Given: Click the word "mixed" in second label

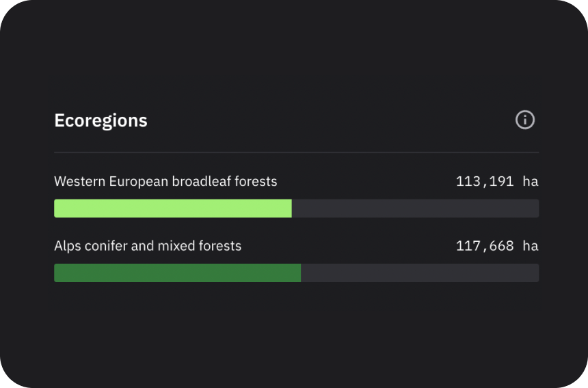Looking at the screenshot, I should pos(176,246).
